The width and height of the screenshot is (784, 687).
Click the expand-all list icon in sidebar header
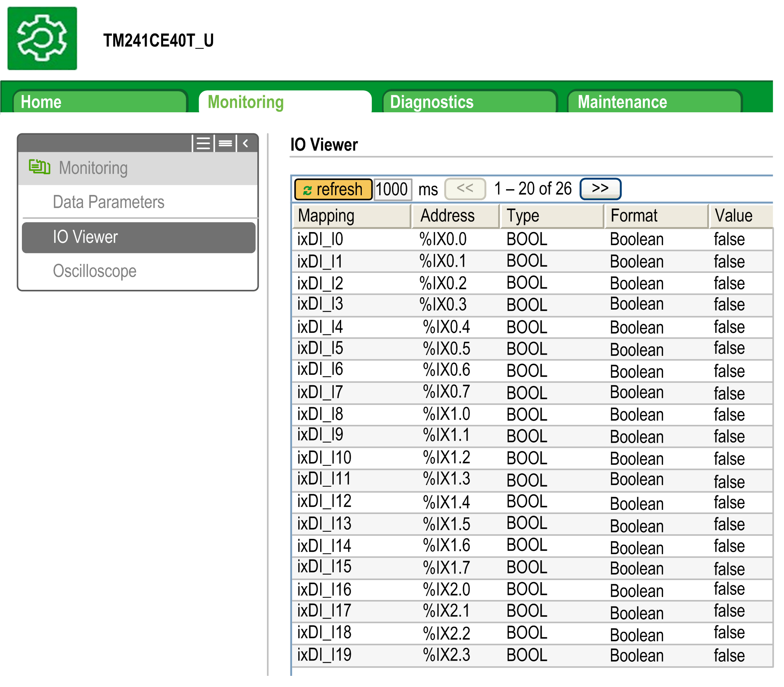pos(203,144)
